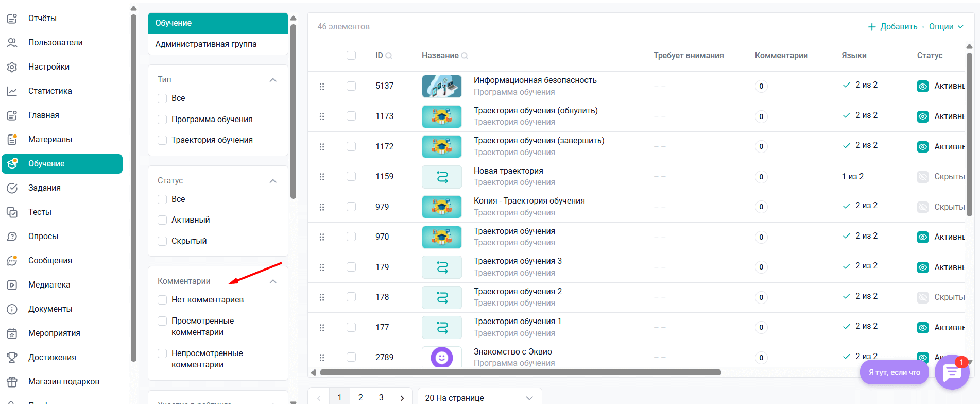Check the Нет комментариев filter
The height and width of the screenshot is (404, 980).
162,300
